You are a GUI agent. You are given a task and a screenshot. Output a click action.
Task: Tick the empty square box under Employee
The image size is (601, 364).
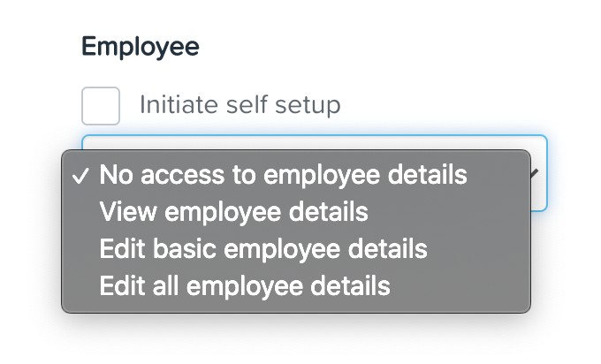click(x=101, y=106)
